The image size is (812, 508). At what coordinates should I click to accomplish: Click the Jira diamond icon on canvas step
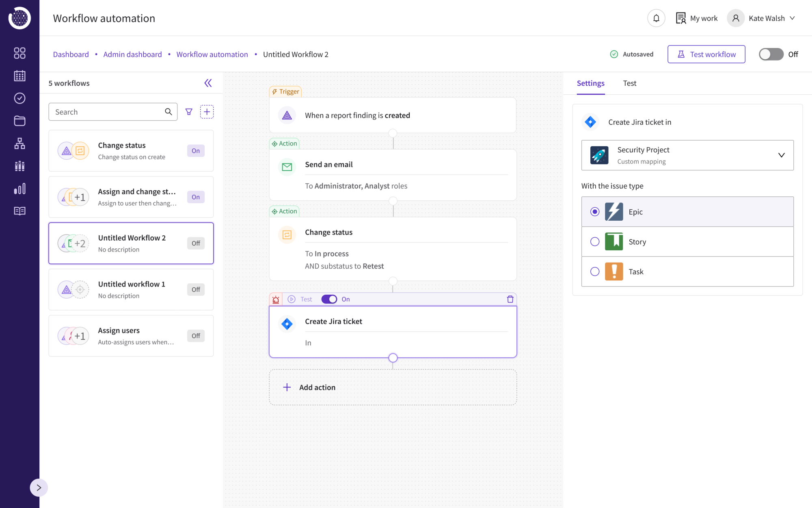click(x=287, y=324)
